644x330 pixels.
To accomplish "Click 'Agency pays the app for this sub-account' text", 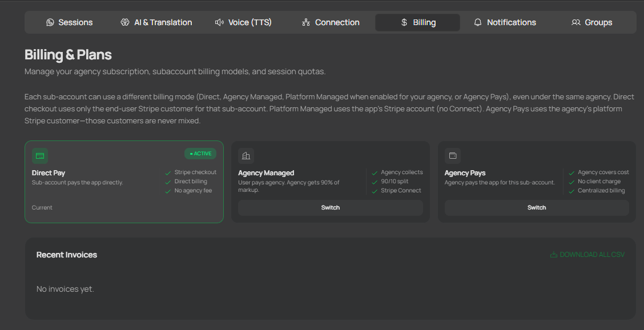I will click(500, 183).
